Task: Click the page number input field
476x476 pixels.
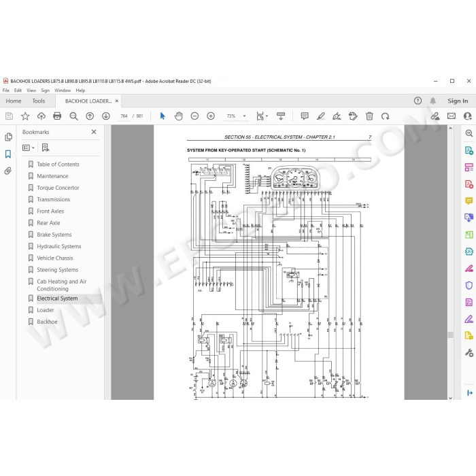Action: coord(124,116)
